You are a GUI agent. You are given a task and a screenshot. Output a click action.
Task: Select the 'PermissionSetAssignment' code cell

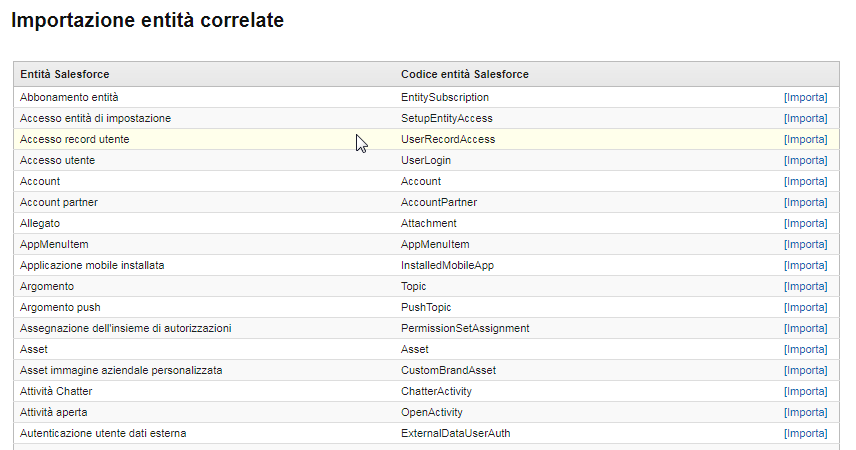pyautogui.click(x=465, y=329)
